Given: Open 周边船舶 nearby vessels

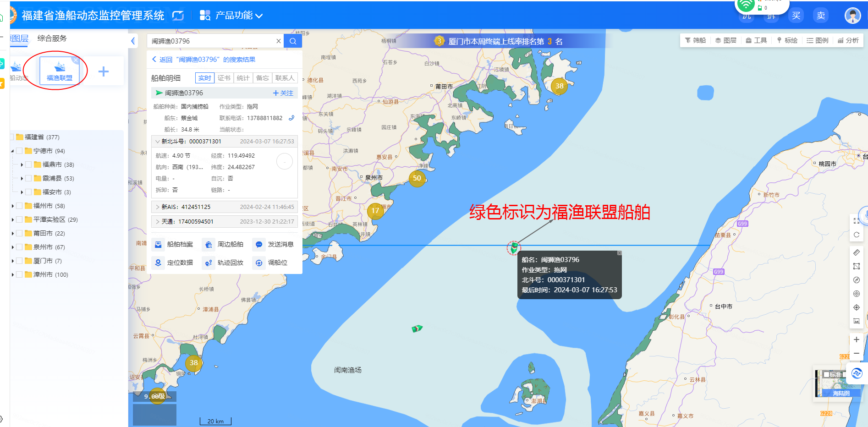Looking at the screenshot, I should pyautogui.click(x=209, y=245).
